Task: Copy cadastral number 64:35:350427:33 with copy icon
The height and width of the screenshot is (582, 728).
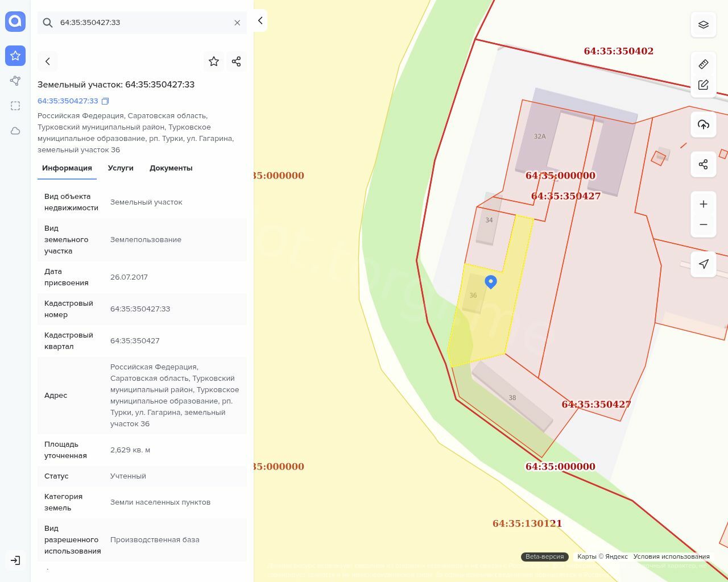Action: pyautogui.click(x=105, y=101)
